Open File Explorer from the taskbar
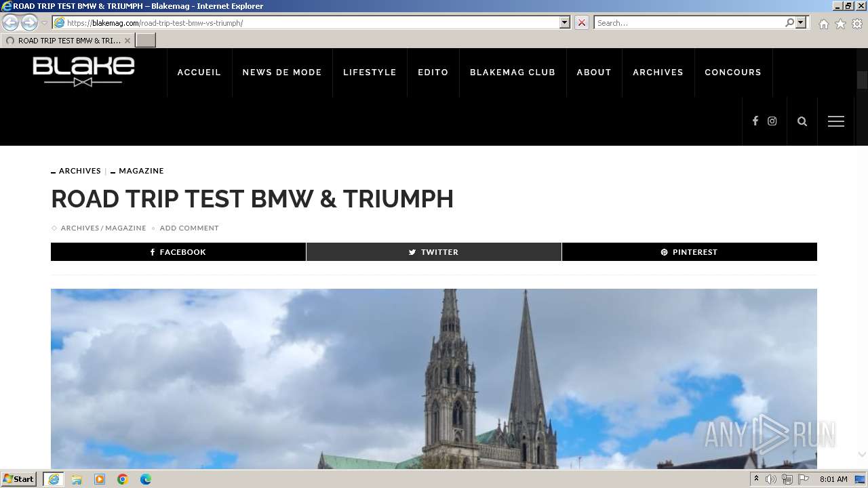 tap(77, 479)
